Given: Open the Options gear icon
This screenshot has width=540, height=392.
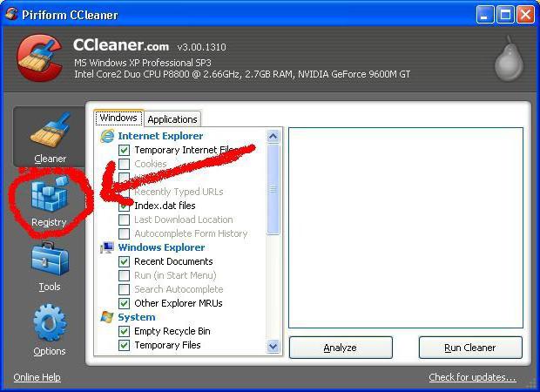Looking at the screenshot, I should (50, 322).
